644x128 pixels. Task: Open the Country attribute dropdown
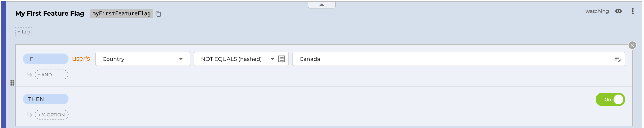pos(142,59)
